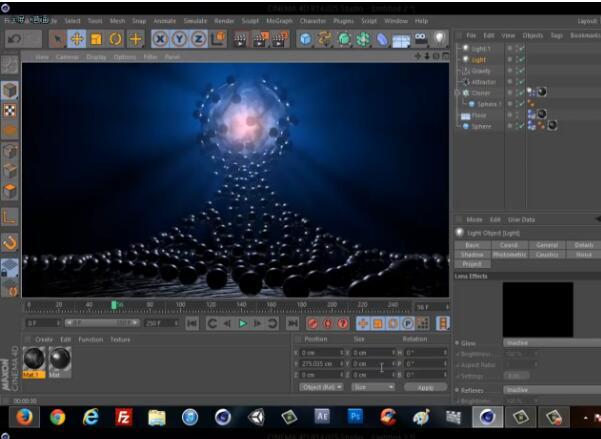601x439 pixels.
Task: Activate the Scale tool
Action: [96, 39]
